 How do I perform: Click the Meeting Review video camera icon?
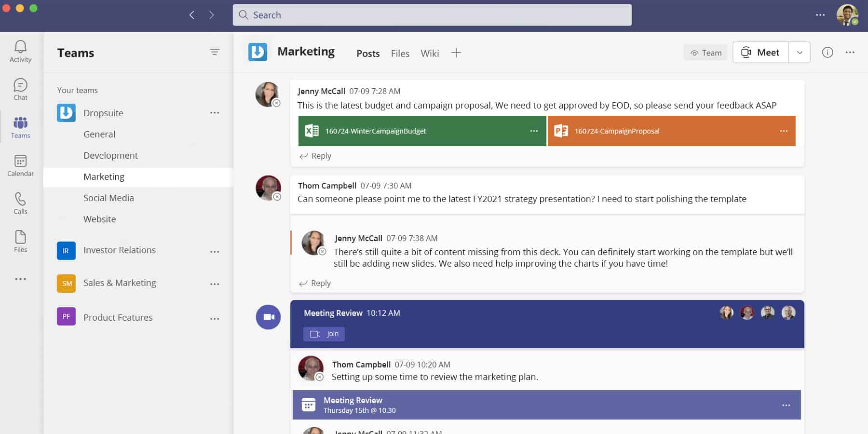(268, 317)
